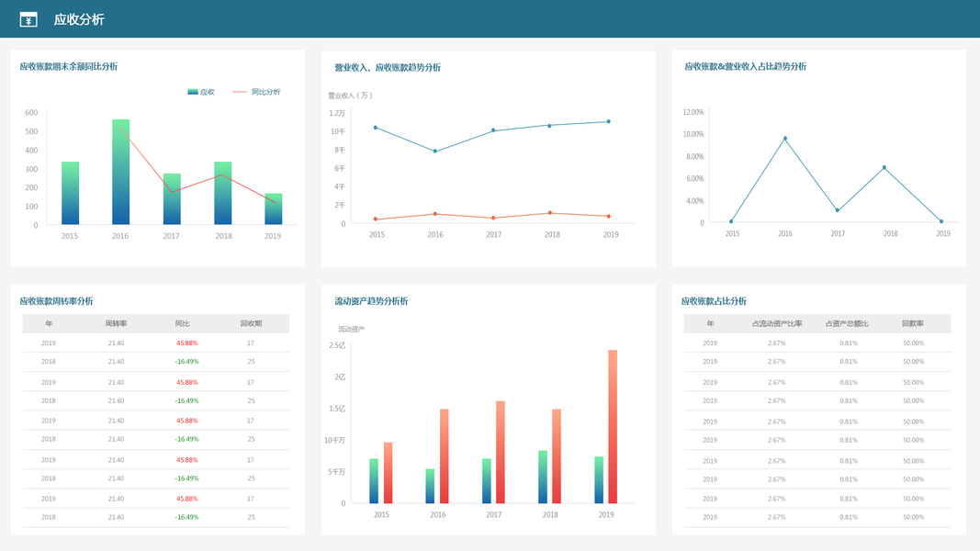Viewport: 980px width, 551px height.
Task: Select the green 2019 bar in 流动资产 chart
Action: (x=599, y=479)
